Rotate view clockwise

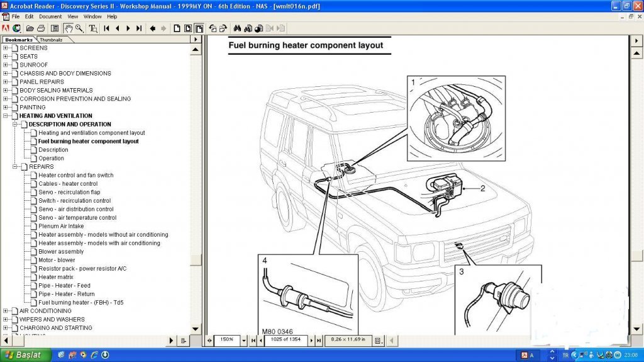(223, 28)
